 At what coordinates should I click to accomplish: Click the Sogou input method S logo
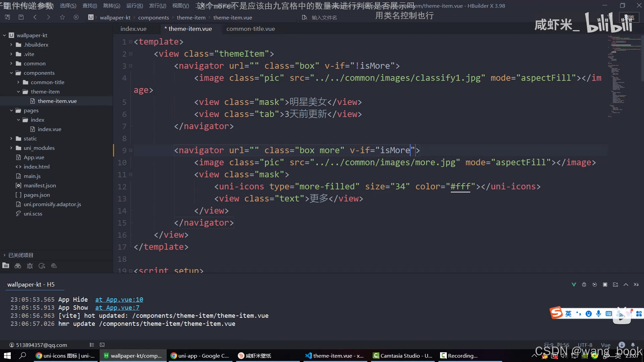[x=556, y=313]
